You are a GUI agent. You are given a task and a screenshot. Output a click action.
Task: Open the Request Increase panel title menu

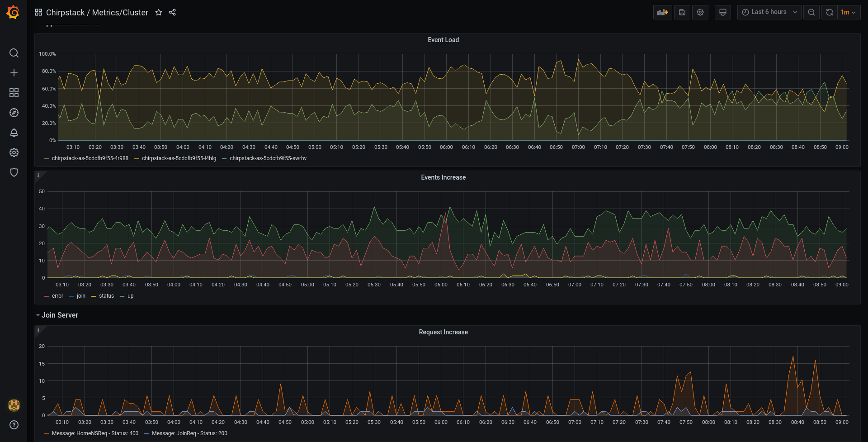[x=443, y=332]
